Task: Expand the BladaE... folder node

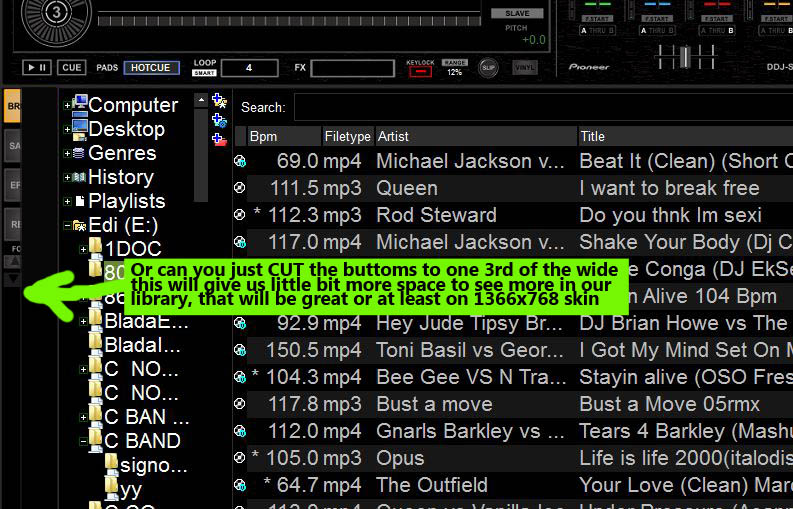Action: [x=83, y=321]
